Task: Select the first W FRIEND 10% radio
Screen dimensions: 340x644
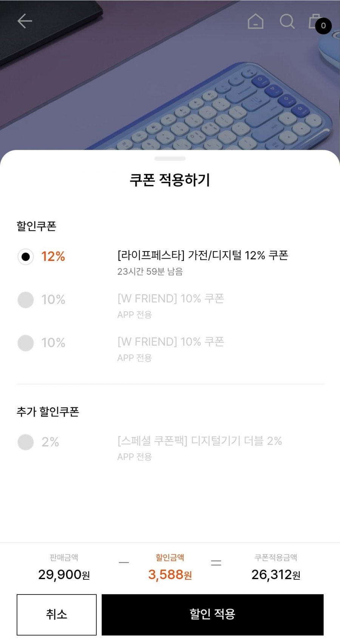Action: pos(26,300)
